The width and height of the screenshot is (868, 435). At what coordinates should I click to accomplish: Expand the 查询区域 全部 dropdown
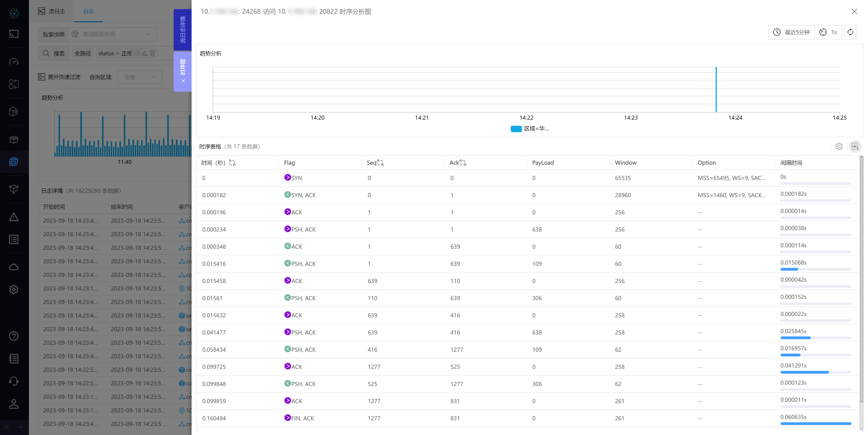pos(139,77)
